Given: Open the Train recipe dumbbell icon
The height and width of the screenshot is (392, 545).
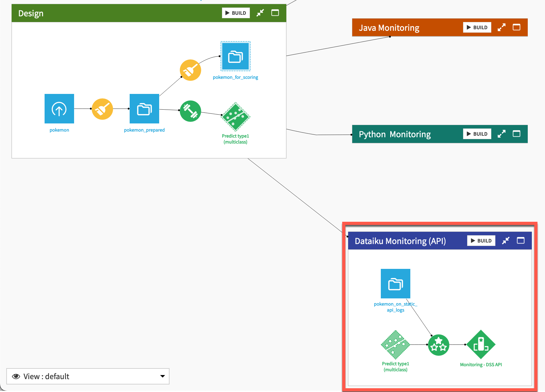Looking at the screenshot, I should (x=190, y=111).
